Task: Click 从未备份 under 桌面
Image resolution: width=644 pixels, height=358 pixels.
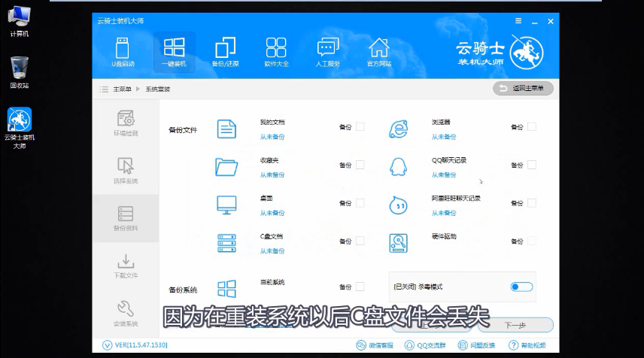Action: 272,213
